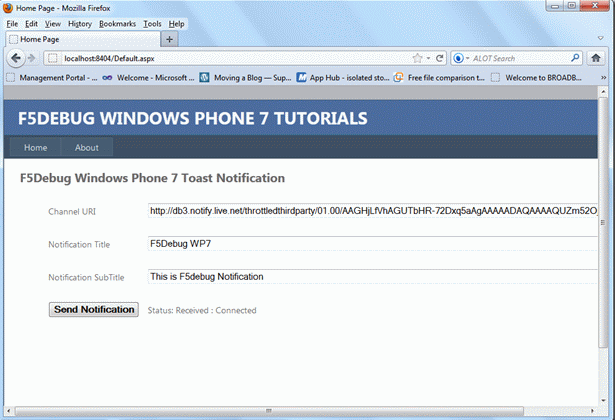
Task: Open the History menu
Action: click(x=80, y=24)
